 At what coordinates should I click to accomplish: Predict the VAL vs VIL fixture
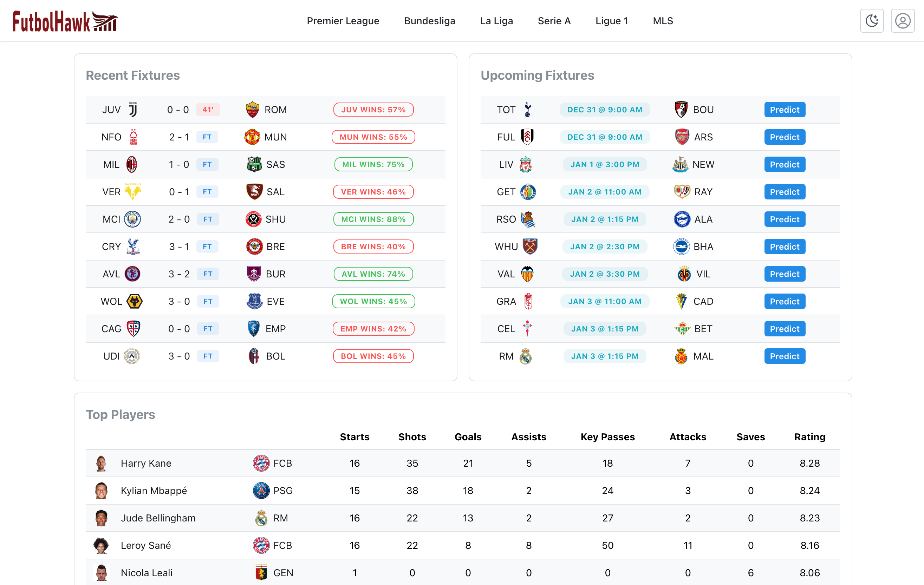pyautogui.click(x=784, y=274)
